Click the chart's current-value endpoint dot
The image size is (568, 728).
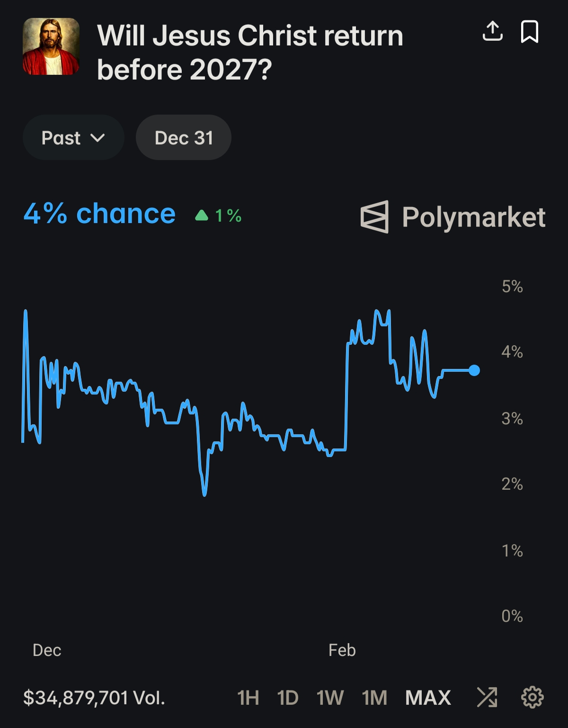474,370
